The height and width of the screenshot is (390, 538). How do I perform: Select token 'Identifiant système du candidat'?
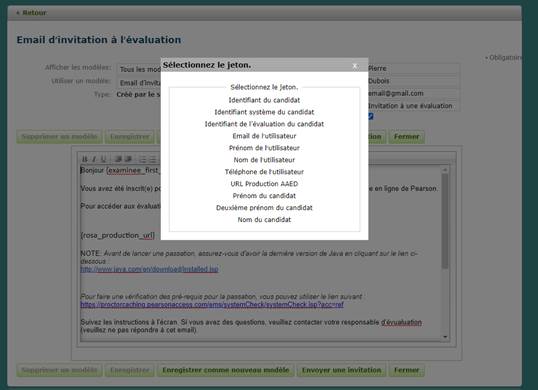coord(264,112)
